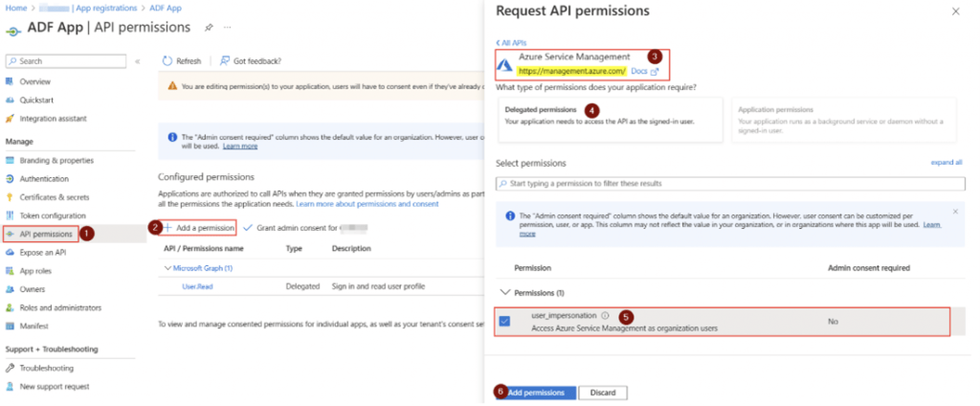Click the Add a permission button
The width and height of the screenshot is (980, 406).
[x=199, y=228]
